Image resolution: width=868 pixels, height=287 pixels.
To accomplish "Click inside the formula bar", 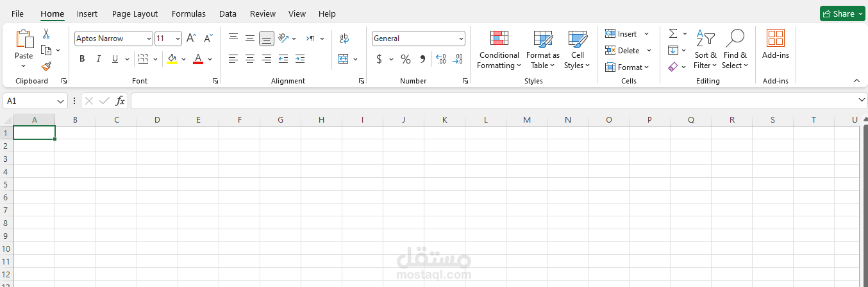I will coord(494,101).
